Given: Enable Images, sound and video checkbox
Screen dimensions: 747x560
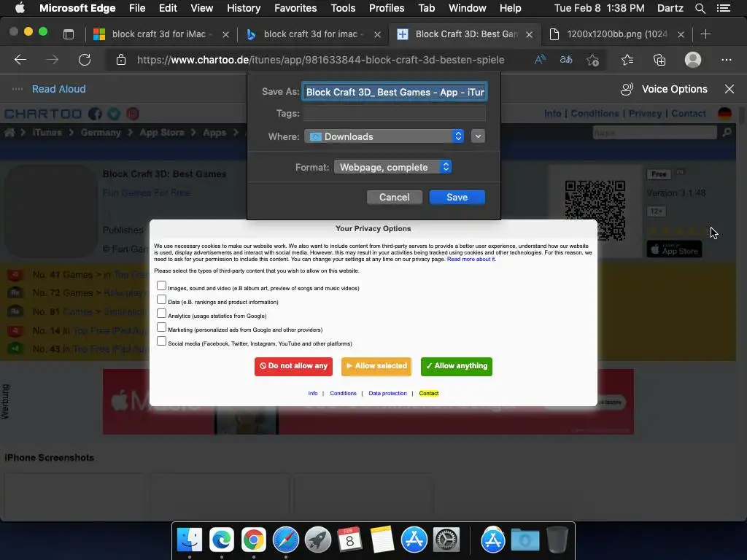Looking at the screenshot, I should point(161,286).
